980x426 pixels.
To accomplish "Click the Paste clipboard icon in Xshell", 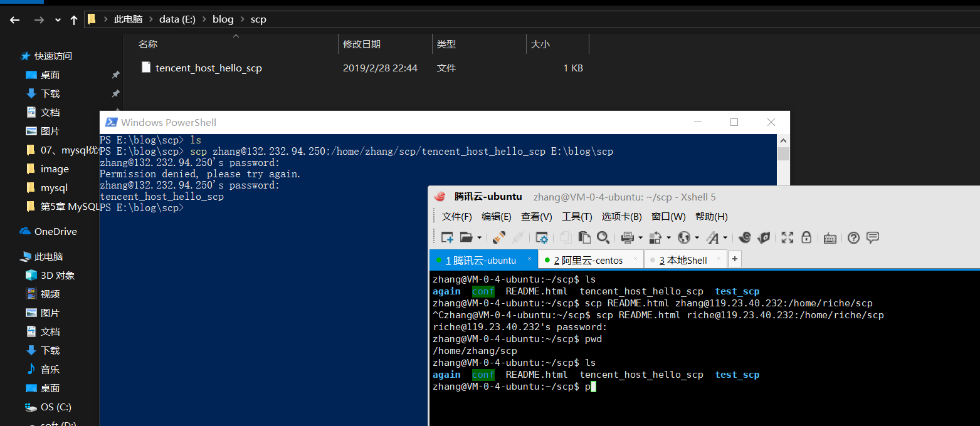I will coord(584,237).
